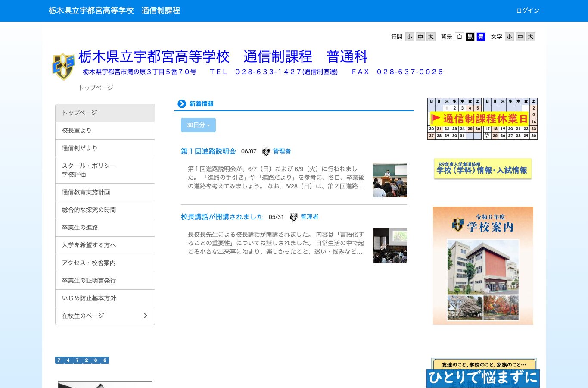Open lecture photo thumbnail of 校長講話
The width and height of the screenshot is (588, 388).
click(390, 246)
